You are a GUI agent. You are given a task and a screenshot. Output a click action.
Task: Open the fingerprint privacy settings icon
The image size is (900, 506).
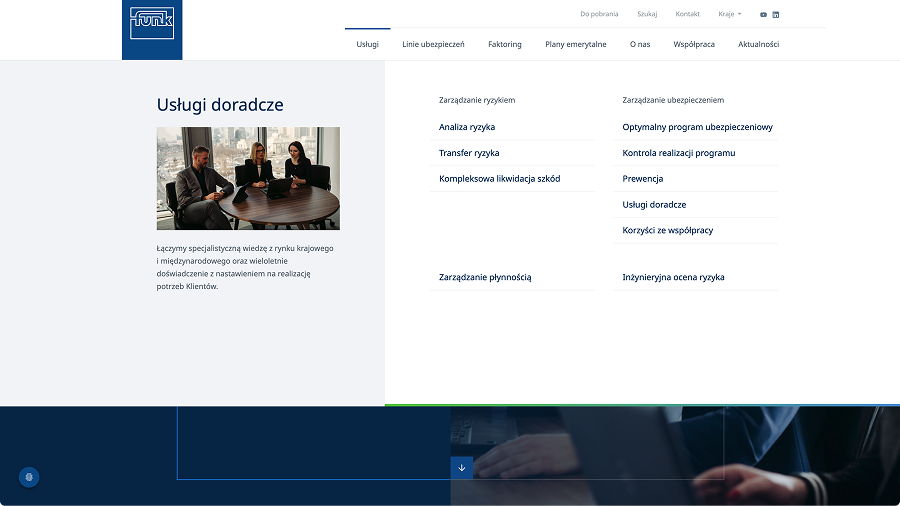[29, 477]
